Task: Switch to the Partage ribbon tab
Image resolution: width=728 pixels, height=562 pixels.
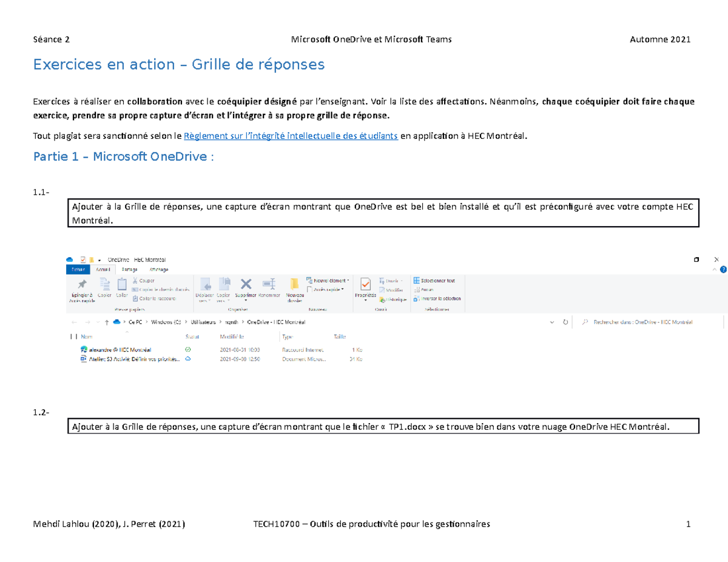Action: click(129, 269)
